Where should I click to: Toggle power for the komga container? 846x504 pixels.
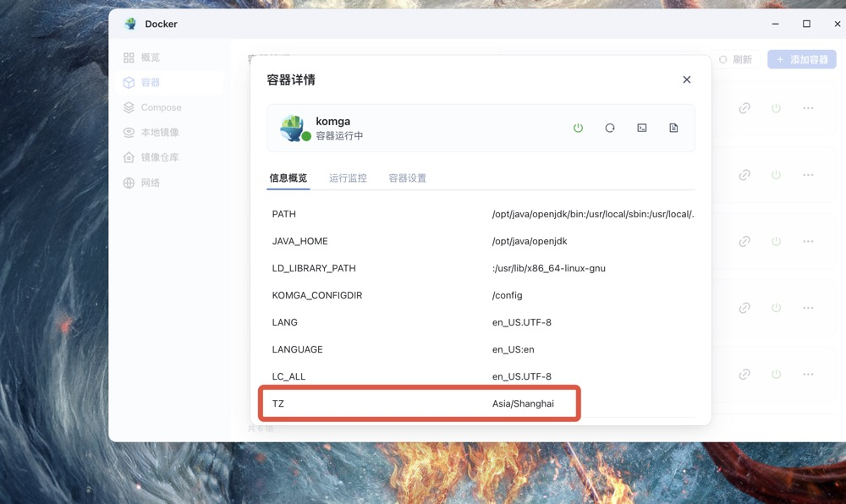pyautogui.click(x=578, y=128)
